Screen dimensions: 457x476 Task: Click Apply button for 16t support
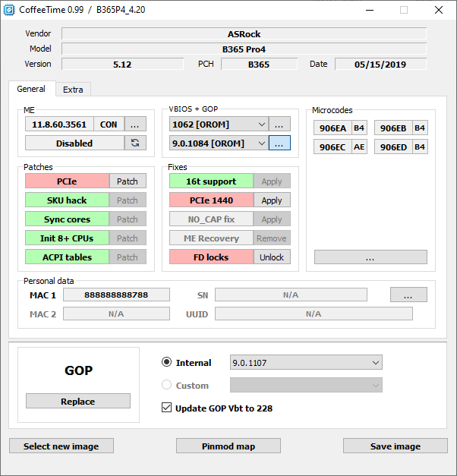(x=272, y=181)
